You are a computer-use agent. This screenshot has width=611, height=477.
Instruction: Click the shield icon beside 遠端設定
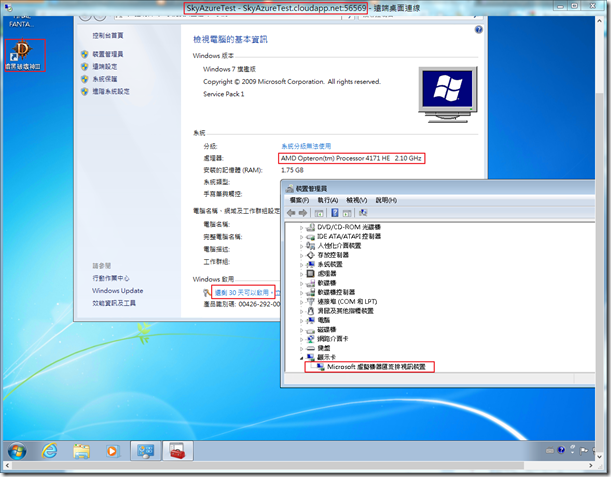[84, 67]
